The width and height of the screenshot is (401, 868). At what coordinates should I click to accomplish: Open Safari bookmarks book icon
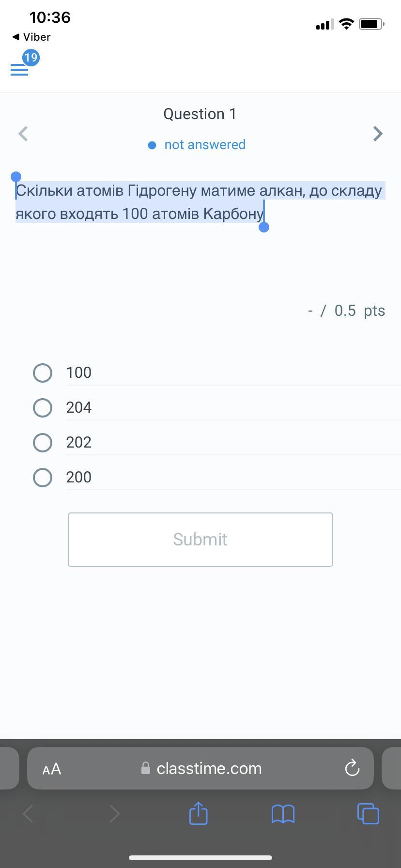pyautogui.click(x=283, y=814)
